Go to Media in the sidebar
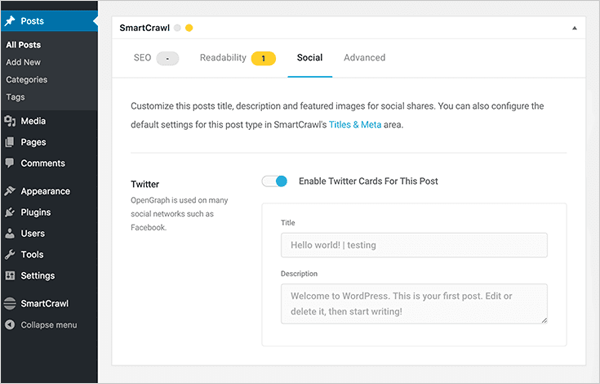 (x=33, y=121)
